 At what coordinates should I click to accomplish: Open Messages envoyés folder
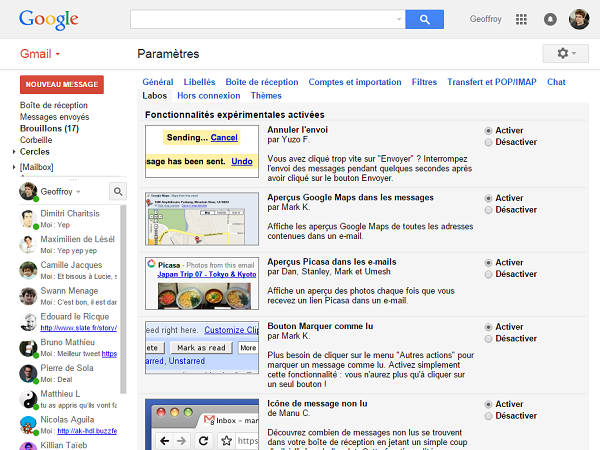click(54, 117)
